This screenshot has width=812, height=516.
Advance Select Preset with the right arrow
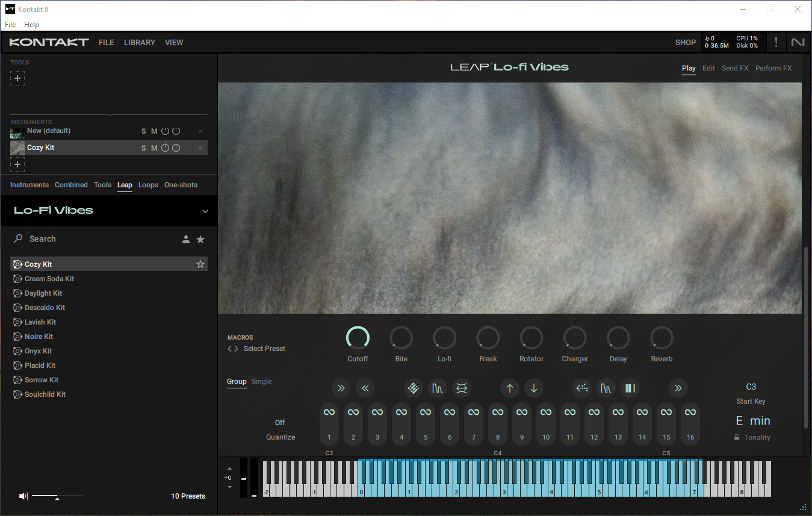[236, 348]
